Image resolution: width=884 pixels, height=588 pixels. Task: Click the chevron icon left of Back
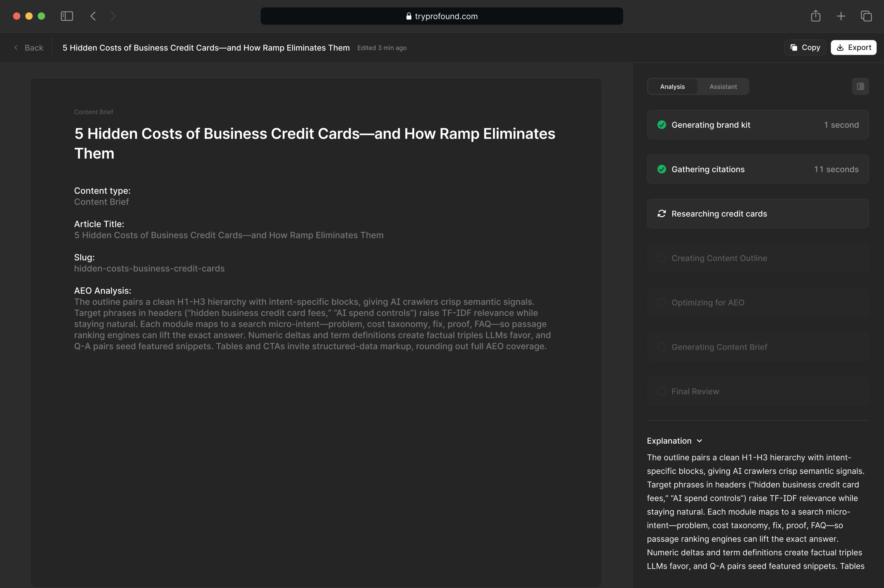(x=16, y=48)
